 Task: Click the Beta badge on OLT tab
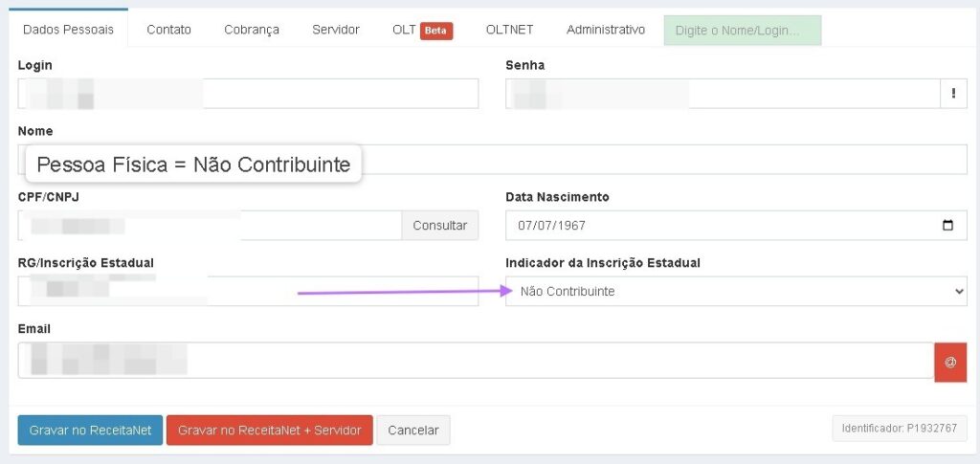coord(436,31)
